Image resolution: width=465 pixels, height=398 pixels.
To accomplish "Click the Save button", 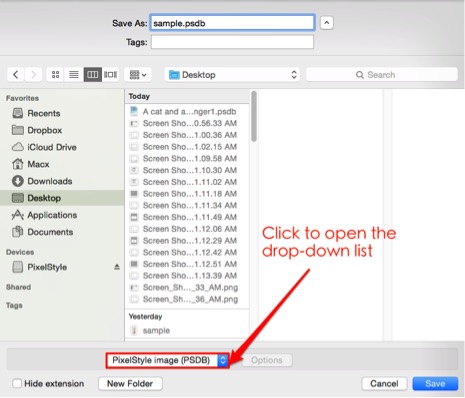I will coord(435,384).
